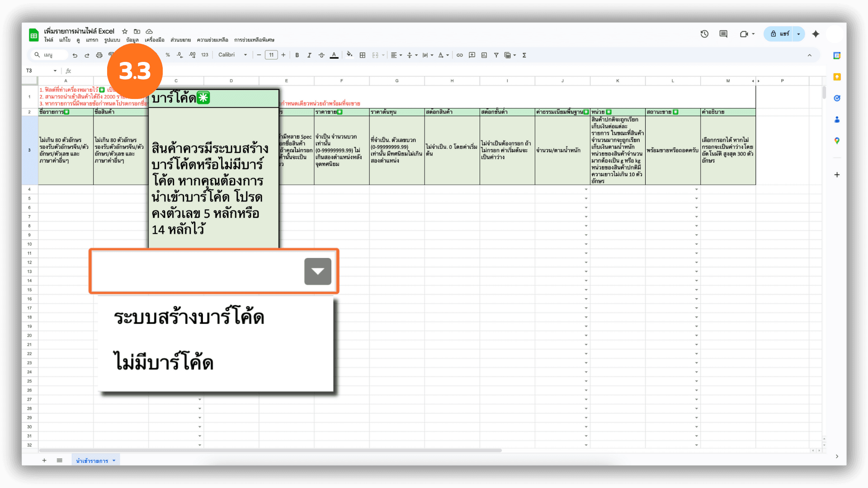The height and width of the screenshot is (488, 868).
Task: Select the ระบบสร้างบาร์โค้ด option
Action: (189, 318)
